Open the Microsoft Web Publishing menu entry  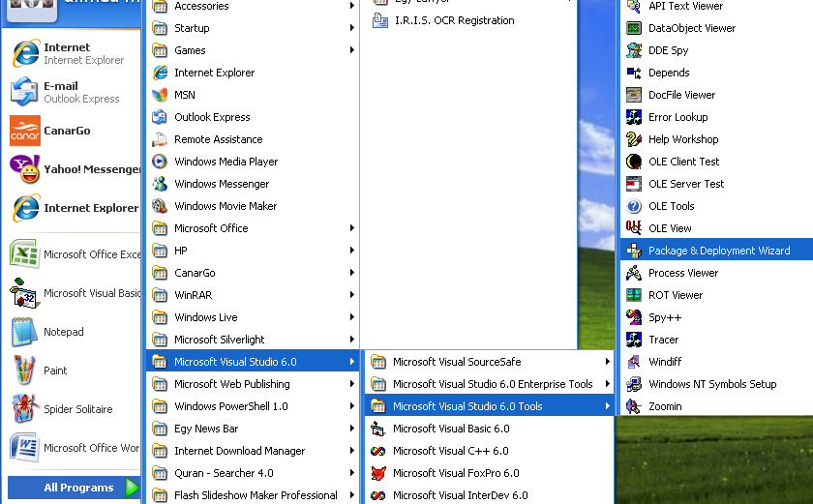coord(253,384)
